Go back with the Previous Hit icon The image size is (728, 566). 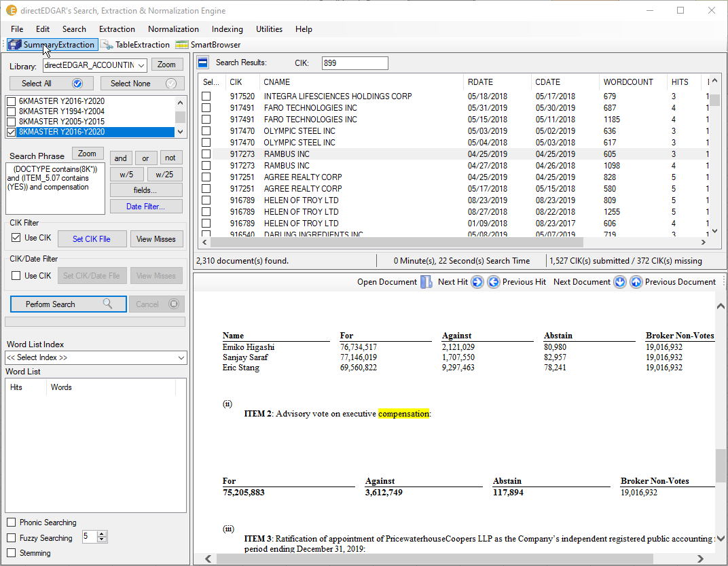494,282
